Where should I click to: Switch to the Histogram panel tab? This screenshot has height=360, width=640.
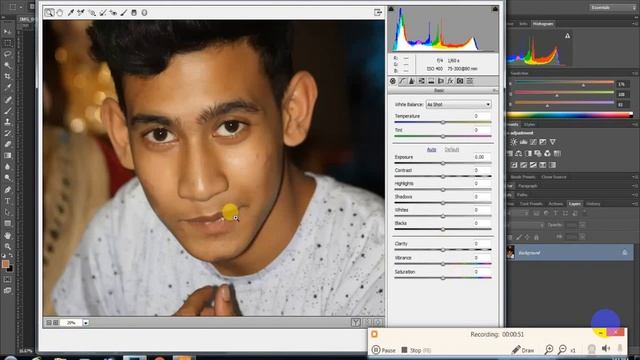pyautogui.click(x=543, y=24)
